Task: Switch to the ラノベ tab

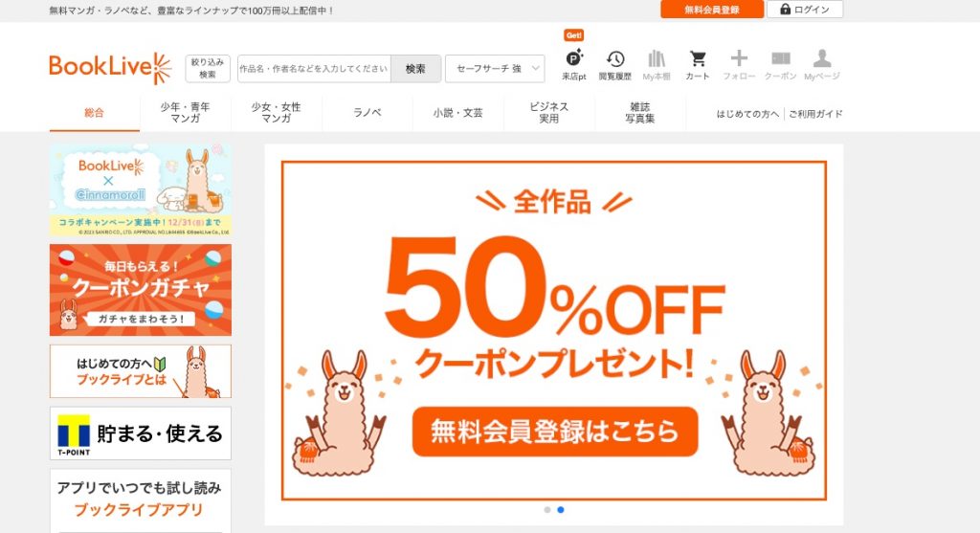Action: [x=367, y=113]
